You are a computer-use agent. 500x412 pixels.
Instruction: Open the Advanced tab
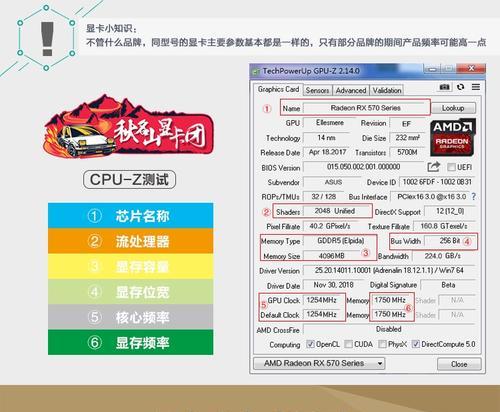351,90
